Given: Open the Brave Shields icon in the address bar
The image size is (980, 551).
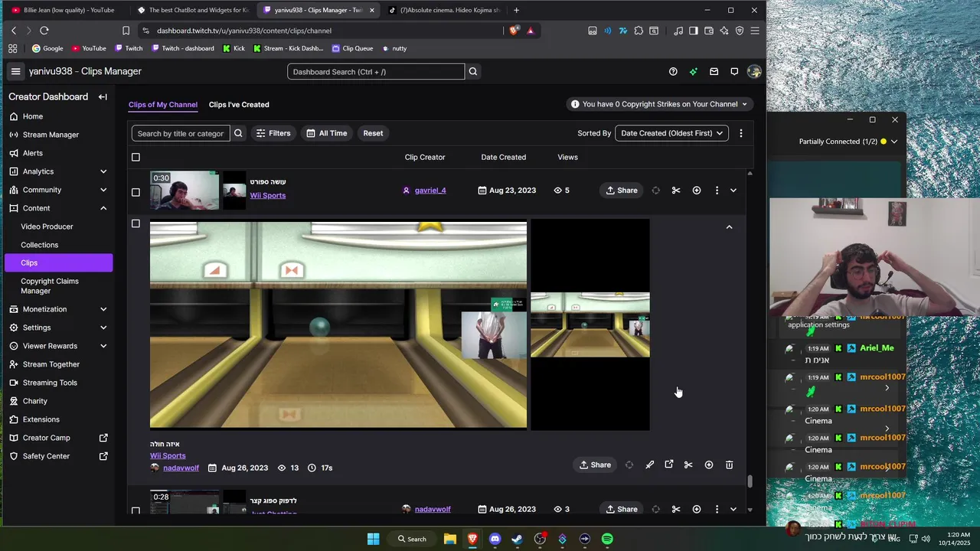Looking at the screenshot, I should (x=513, y=31).
